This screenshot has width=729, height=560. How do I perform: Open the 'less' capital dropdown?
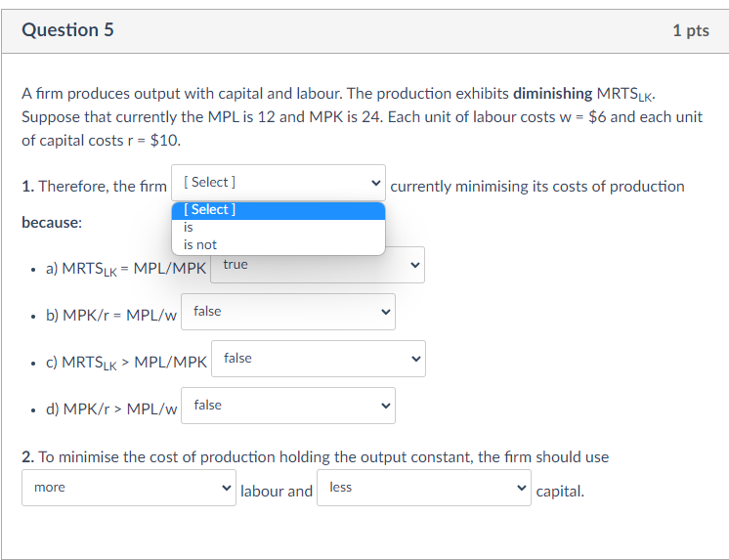click(x=424, y=488)
